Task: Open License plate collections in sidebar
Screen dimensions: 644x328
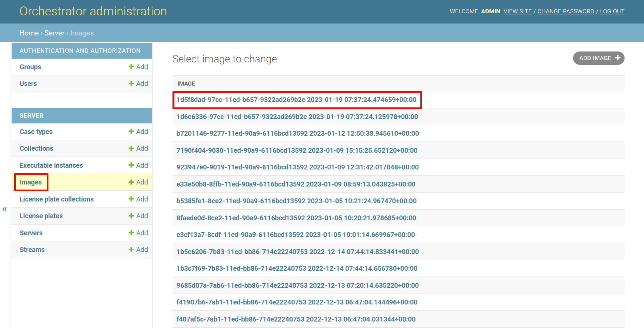Action: (57, 199)
